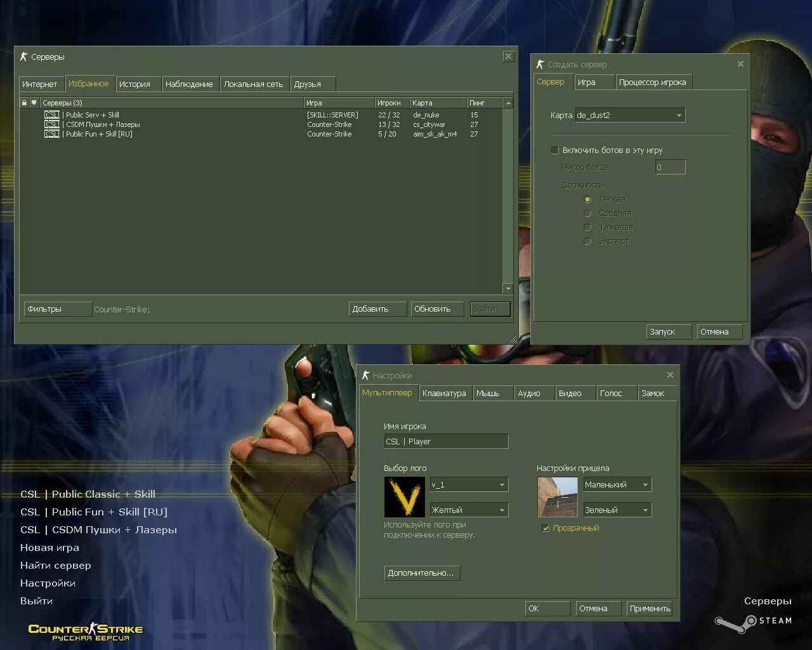Open the v_1 logo dropdown

(469, 485)
